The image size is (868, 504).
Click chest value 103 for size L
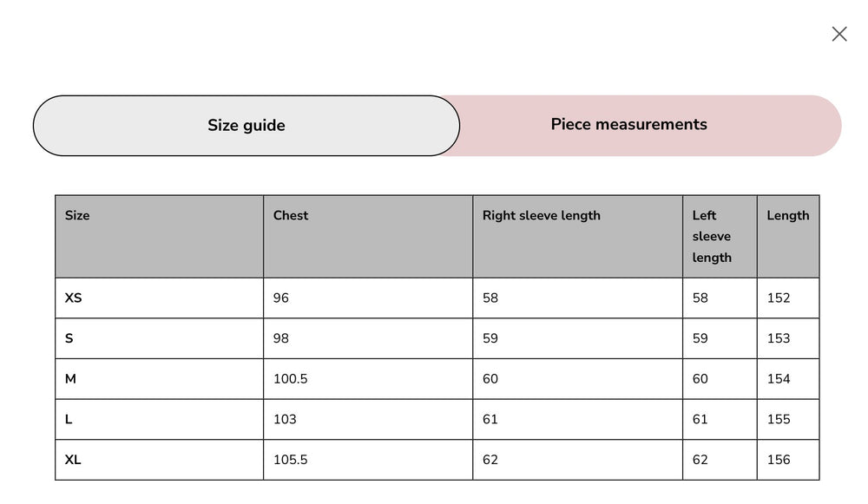(285, 420)
